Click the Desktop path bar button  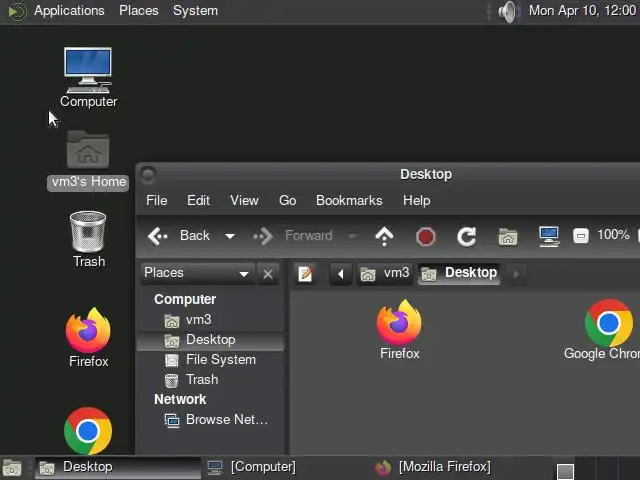pyautogui.click(x=459, y=273)
